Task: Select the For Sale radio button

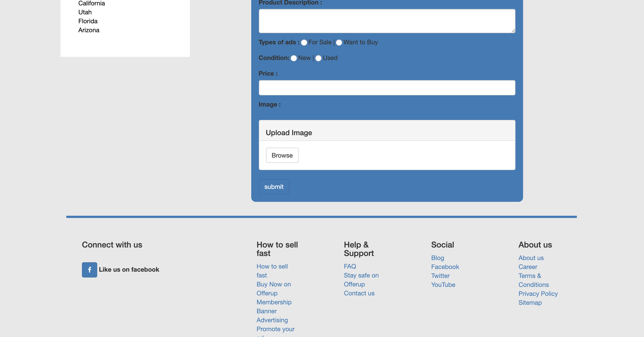Action: [x=304, y=43]
